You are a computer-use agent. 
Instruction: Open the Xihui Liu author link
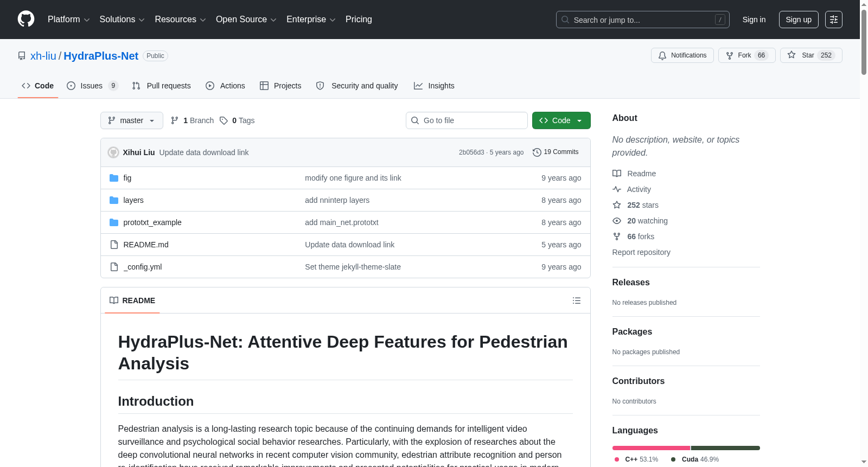[x=139, y=152]
